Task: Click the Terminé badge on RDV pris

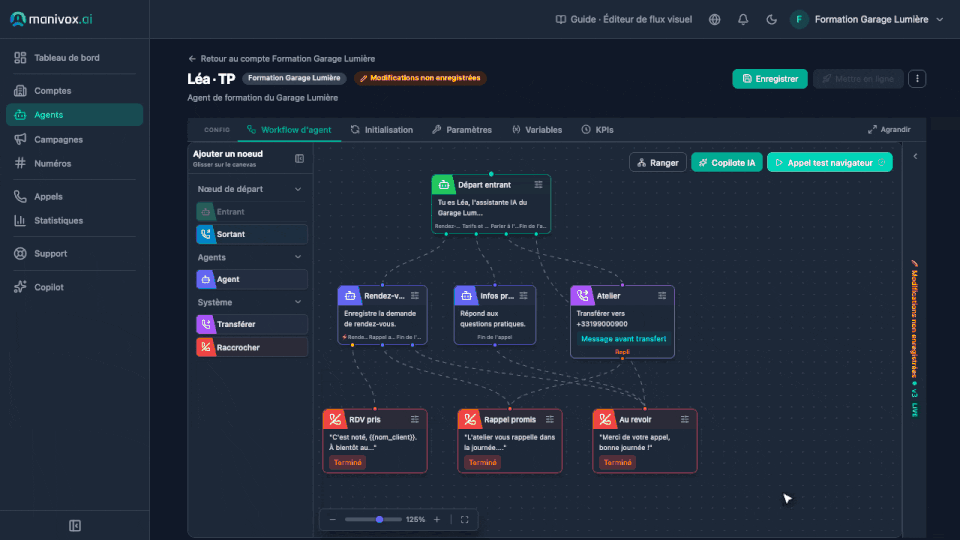Action: pyautogui.click(x=348, y=463)
